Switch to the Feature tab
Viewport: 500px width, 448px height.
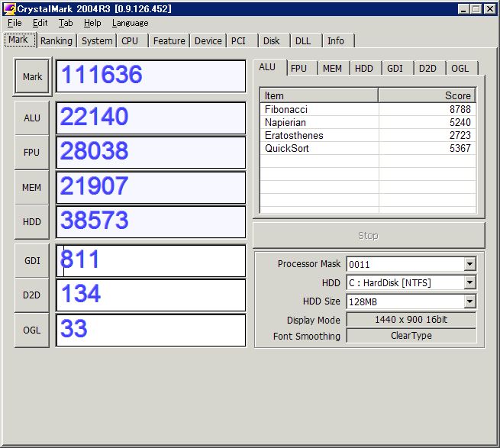pos(169,40)
